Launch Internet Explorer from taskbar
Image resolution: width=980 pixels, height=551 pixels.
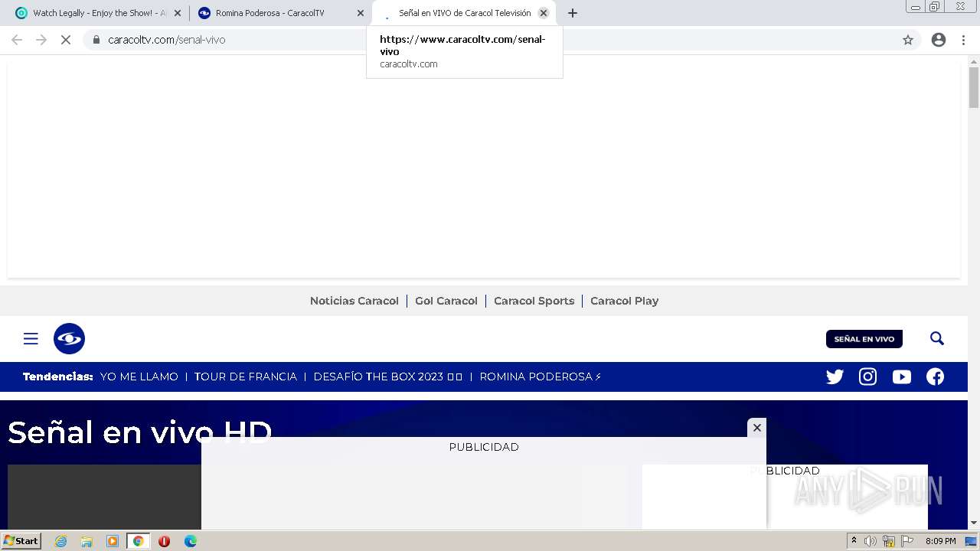pyautogui.click(x=60, y=541)
